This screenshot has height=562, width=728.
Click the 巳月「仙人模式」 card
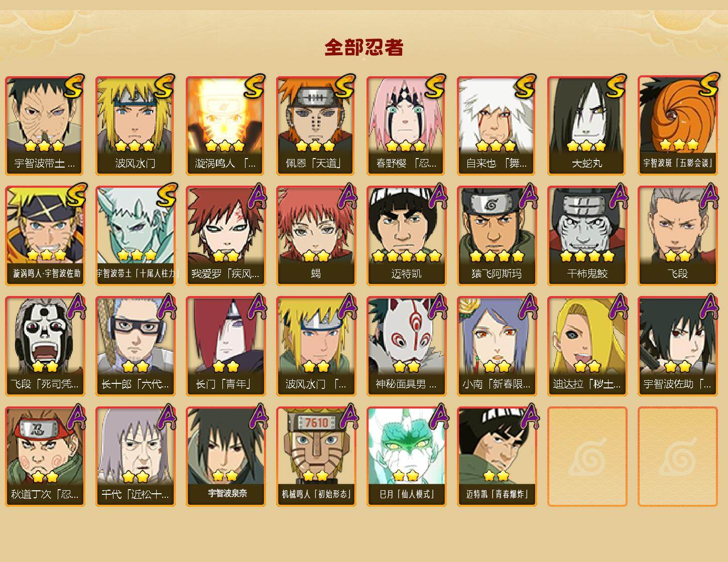tap(406, 457)
